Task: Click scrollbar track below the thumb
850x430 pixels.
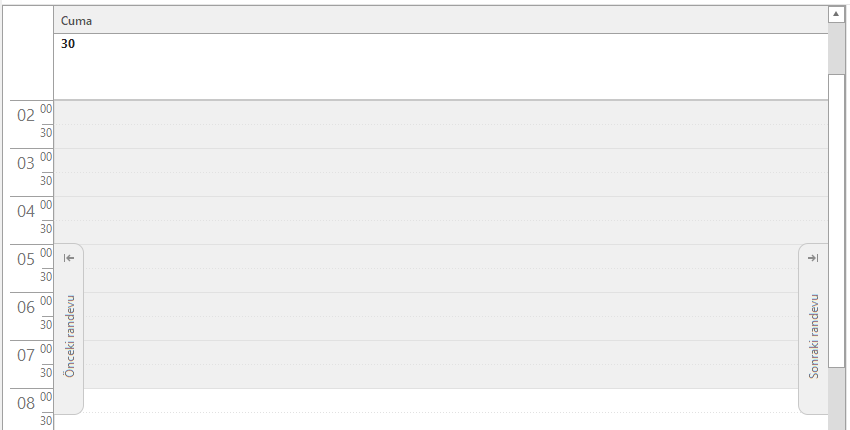Action: coord(836,399)
